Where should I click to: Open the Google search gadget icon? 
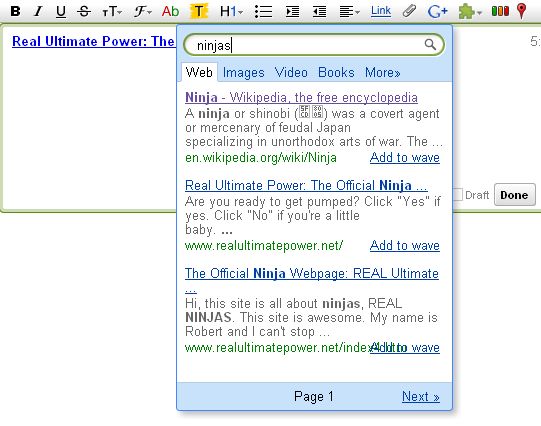[x=437, y=11]
